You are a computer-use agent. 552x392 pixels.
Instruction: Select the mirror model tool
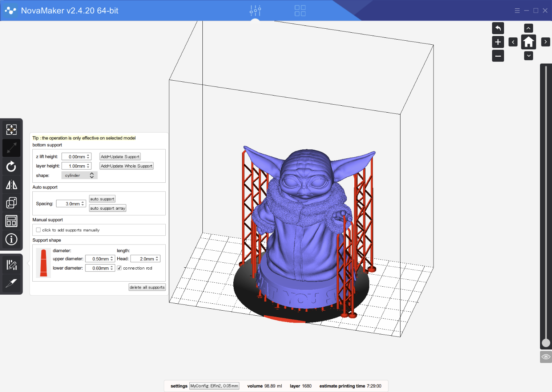[11, 185]
